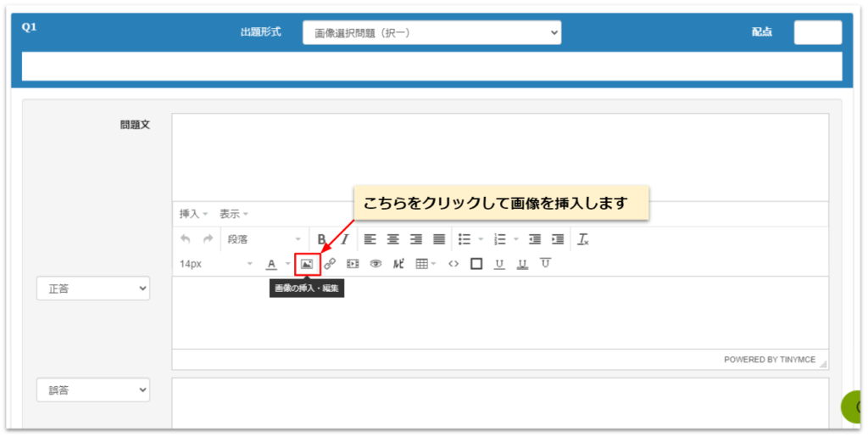Open the 挿入 menu
Viewport: 868px width, 437px height.
[193, 214]
